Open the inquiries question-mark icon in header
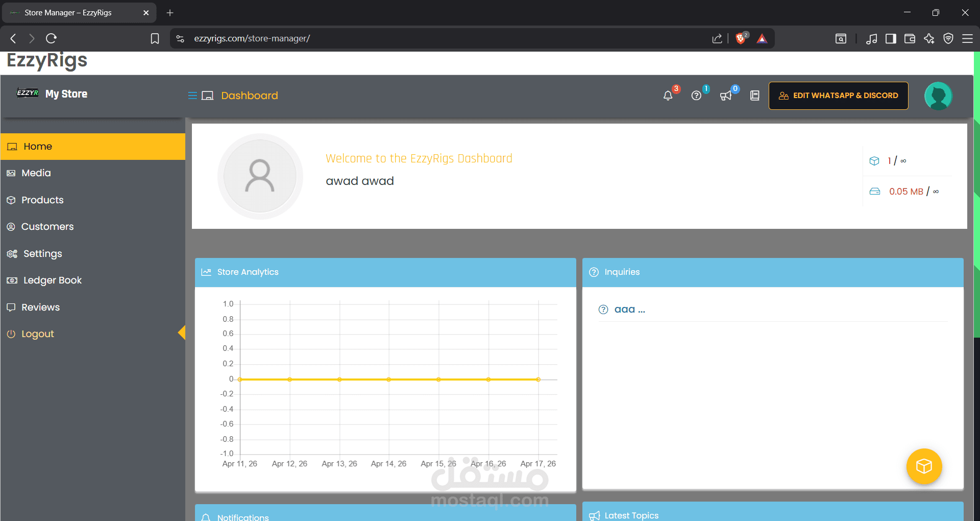The width and height of the screenshot is (980, 521). pos(696,96)
